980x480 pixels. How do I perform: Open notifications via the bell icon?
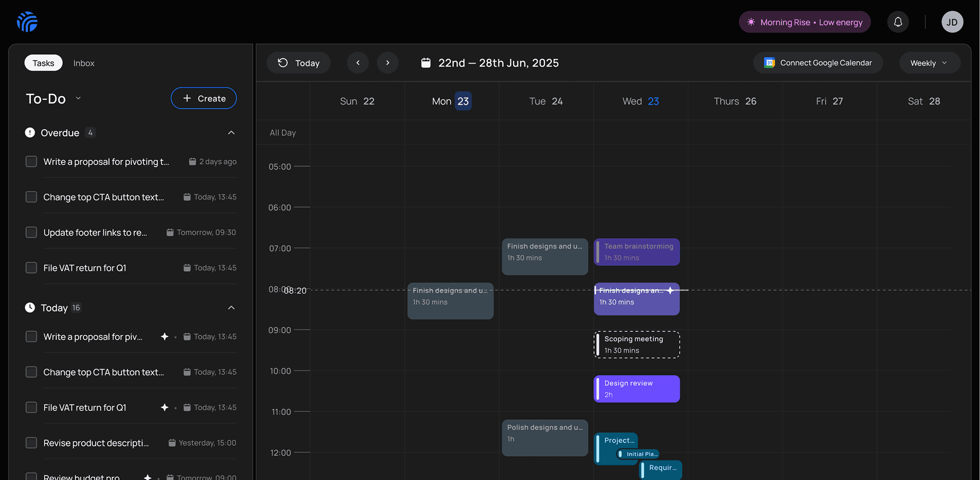[x=898, y=22]
